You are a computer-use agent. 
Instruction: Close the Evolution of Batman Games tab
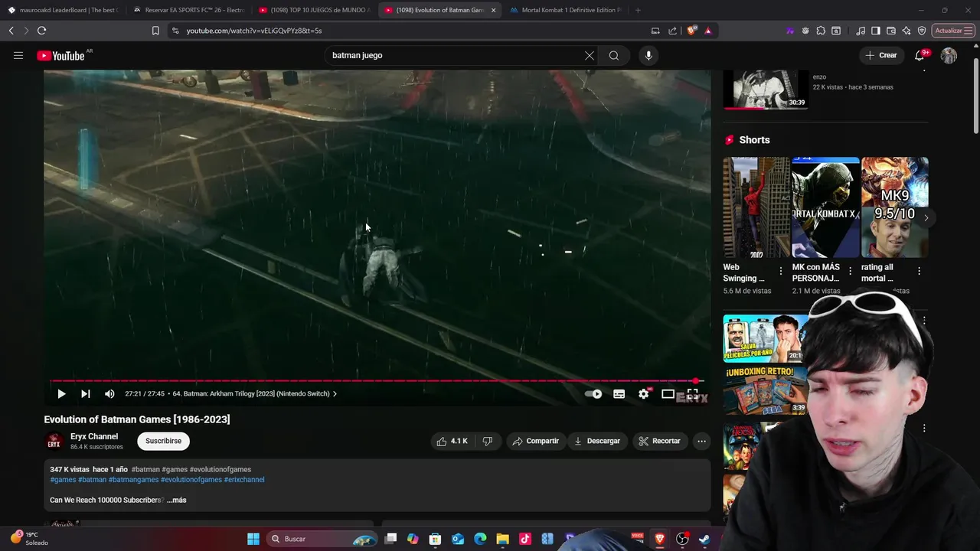[x=493, y=10]
